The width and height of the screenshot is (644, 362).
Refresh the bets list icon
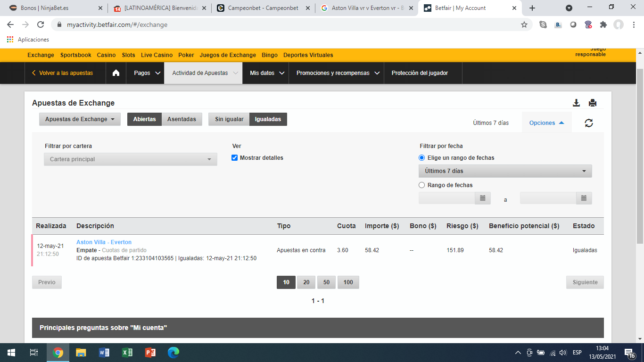[589, 123]
